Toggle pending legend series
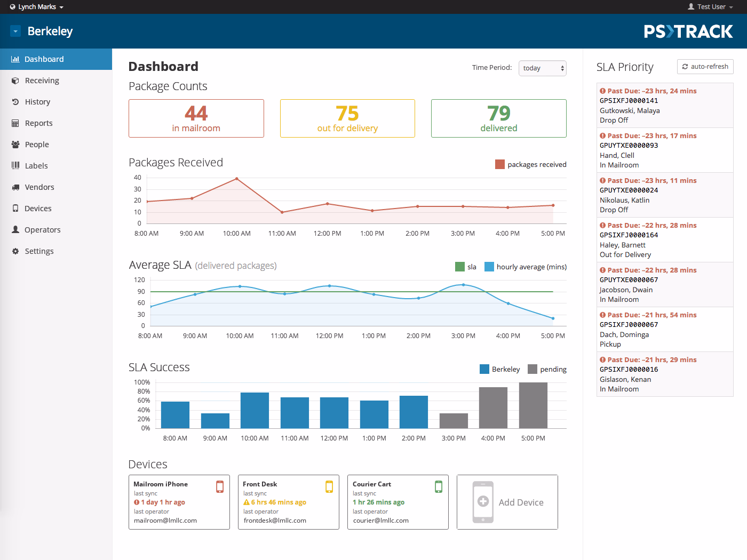The height and width of the screenshot is (560, 747). coord(547,369)
